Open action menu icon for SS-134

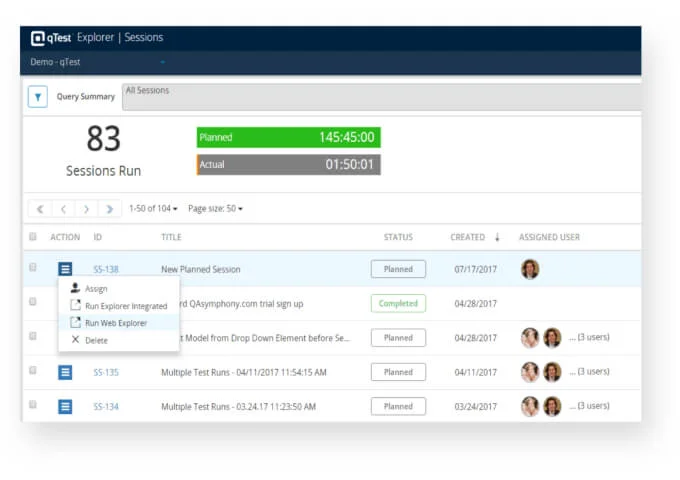(65, 406)
